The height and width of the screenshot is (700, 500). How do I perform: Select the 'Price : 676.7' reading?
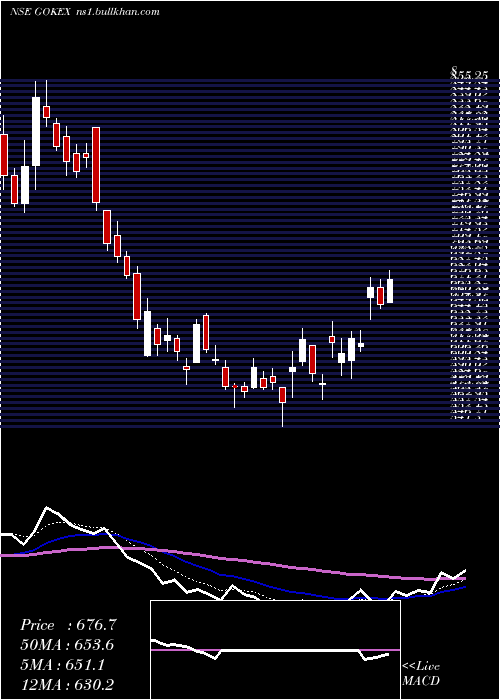(x=68, y=625)
